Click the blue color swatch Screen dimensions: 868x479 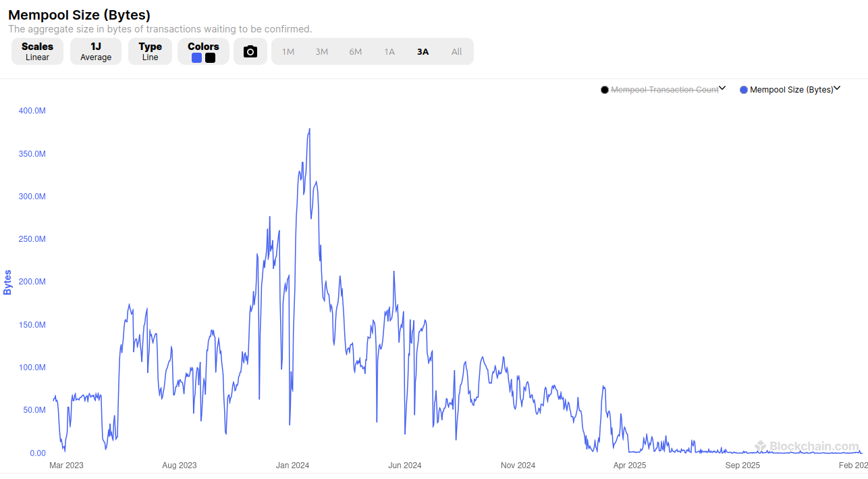click(x=196, y=58)
